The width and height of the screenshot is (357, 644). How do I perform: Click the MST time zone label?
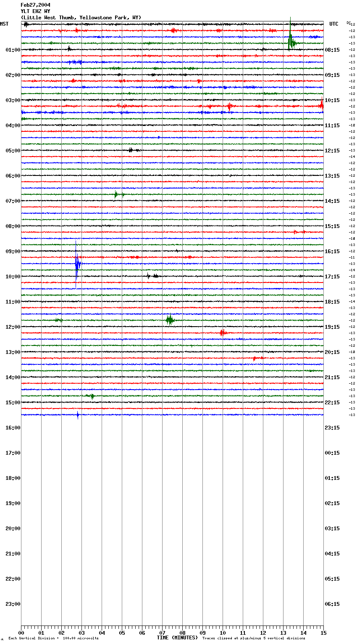coord(4,24)
